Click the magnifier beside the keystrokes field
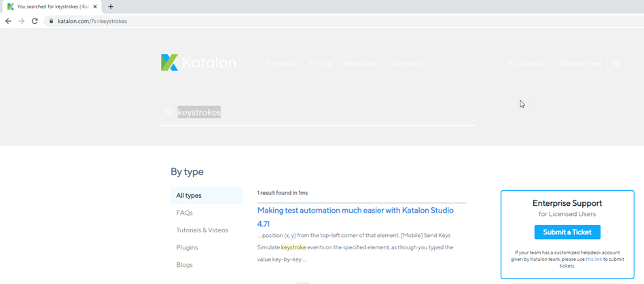The width and height of the screenshot is (644, 284). (168, 112)
